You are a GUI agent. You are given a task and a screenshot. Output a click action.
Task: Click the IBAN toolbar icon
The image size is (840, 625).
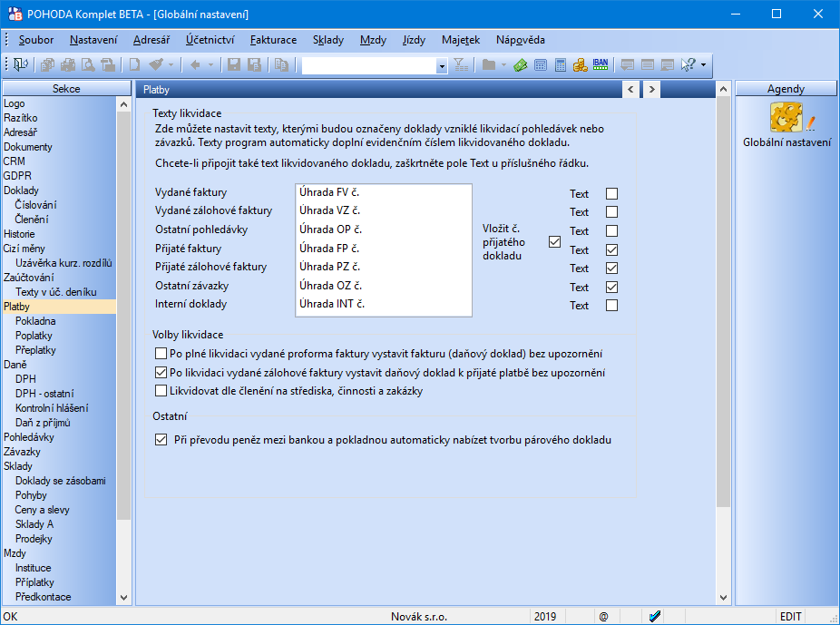[x=601, y=64]
